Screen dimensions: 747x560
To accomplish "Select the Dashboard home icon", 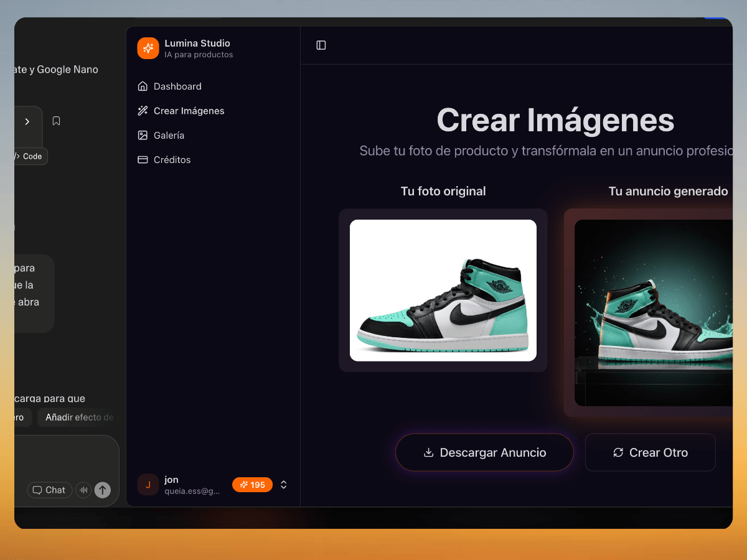I will pos(143,86).
